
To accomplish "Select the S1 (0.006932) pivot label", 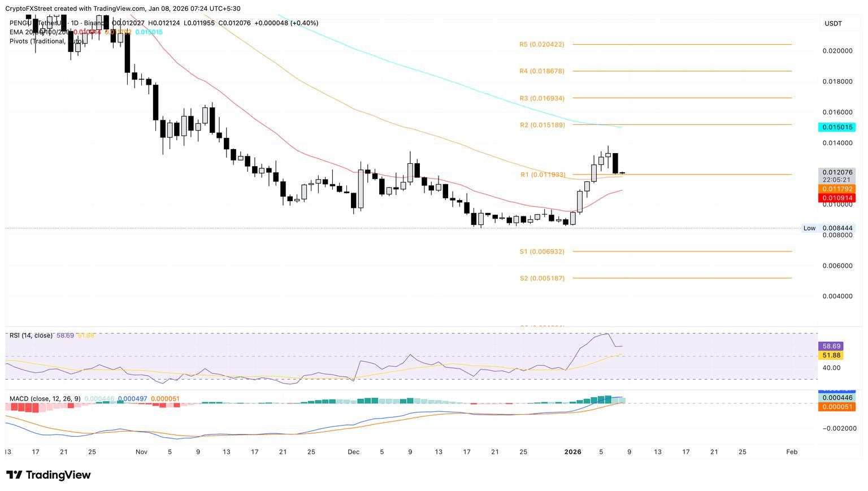I will tap(541, 251).
